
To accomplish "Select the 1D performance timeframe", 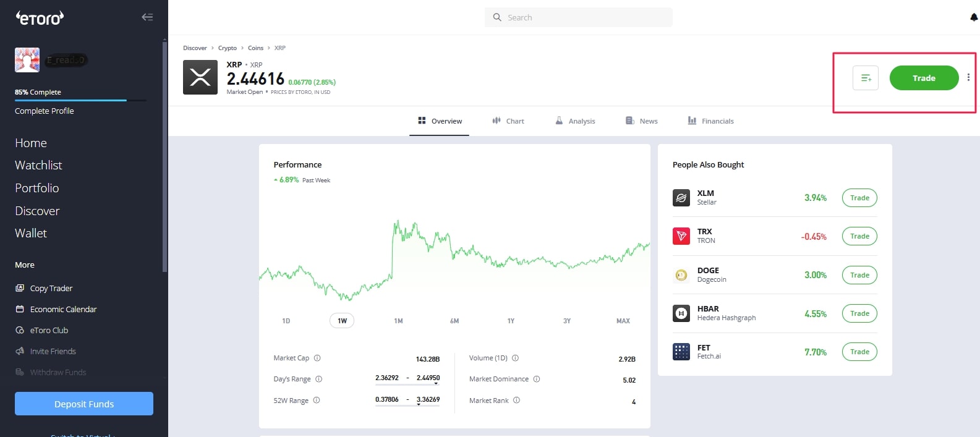I will pyautogui.click(x=286, y=321).
